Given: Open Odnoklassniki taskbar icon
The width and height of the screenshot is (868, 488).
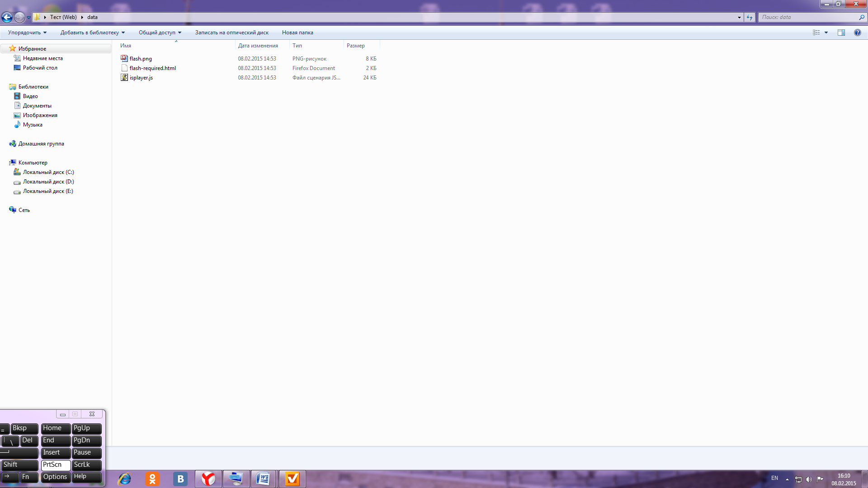Looking at the screenshot, I should click(x=152, y=479).
